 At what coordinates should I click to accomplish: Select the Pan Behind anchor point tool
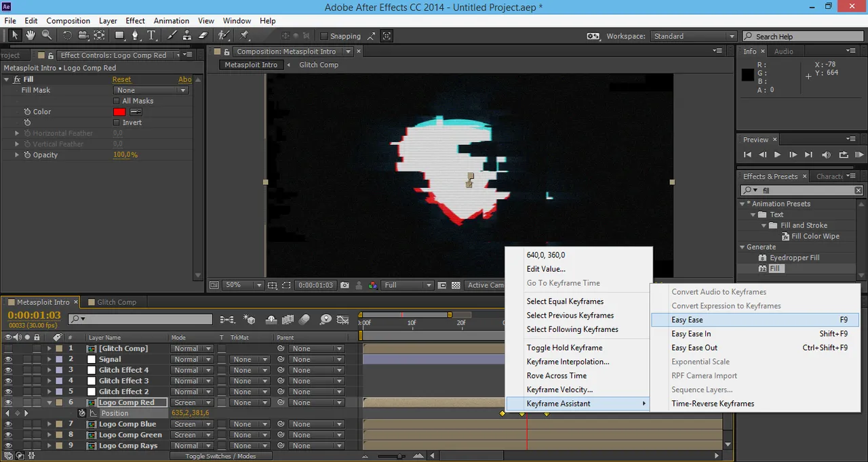point(100,36)
